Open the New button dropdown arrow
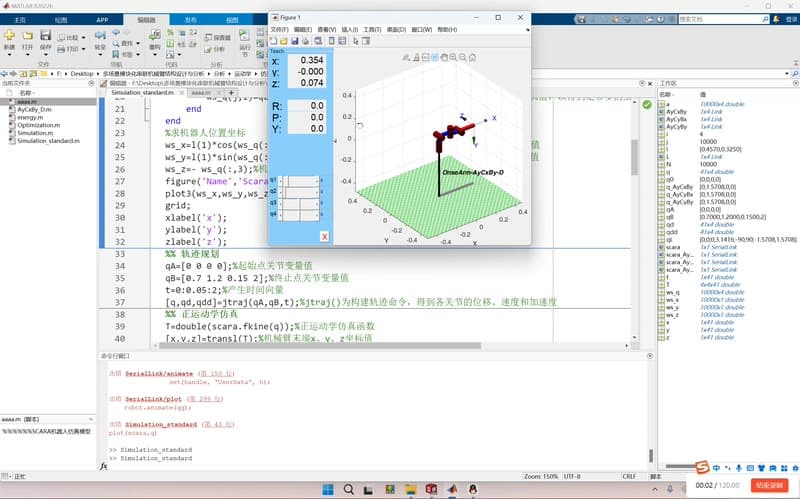 point(10,55)
